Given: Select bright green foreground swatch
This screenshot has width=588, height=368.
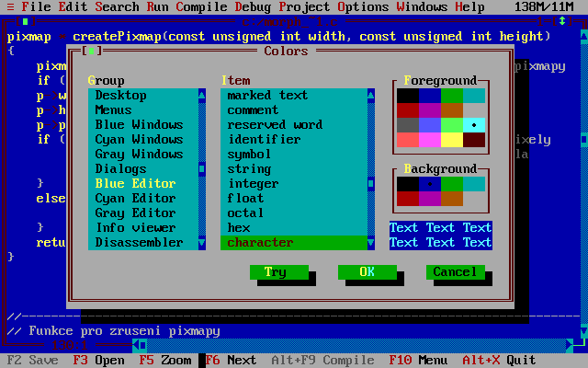Looking at the screenshot, I should [452, 125].
